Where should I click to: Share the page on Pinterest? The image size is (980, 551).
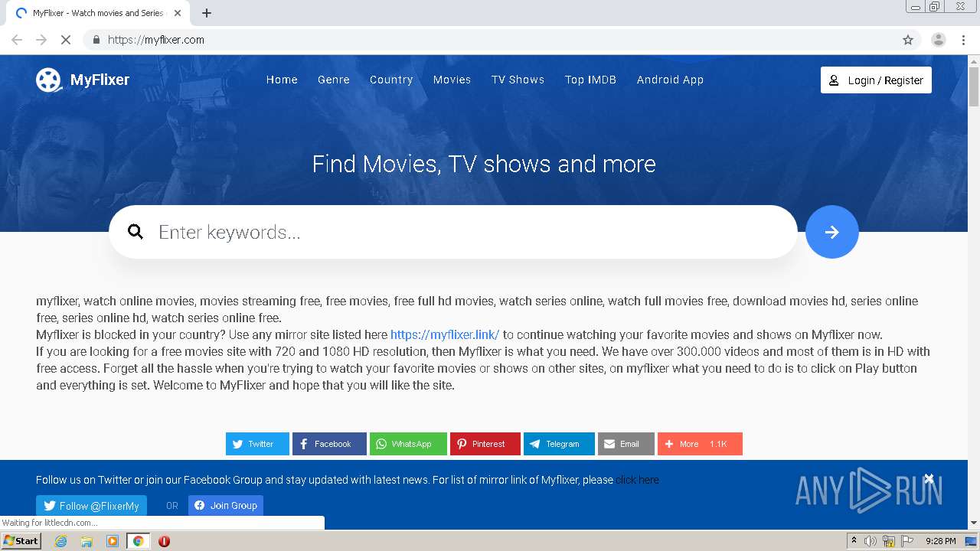point(485,444)
